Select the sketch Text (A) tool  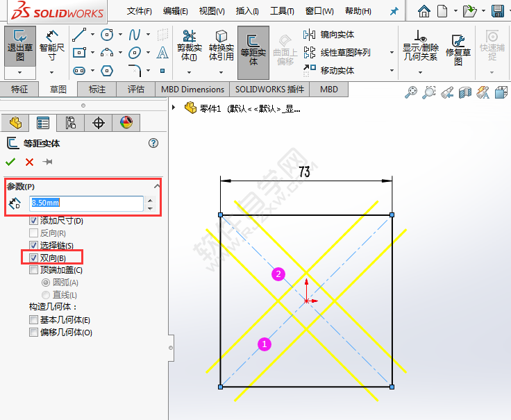click(x=162, y=53)
